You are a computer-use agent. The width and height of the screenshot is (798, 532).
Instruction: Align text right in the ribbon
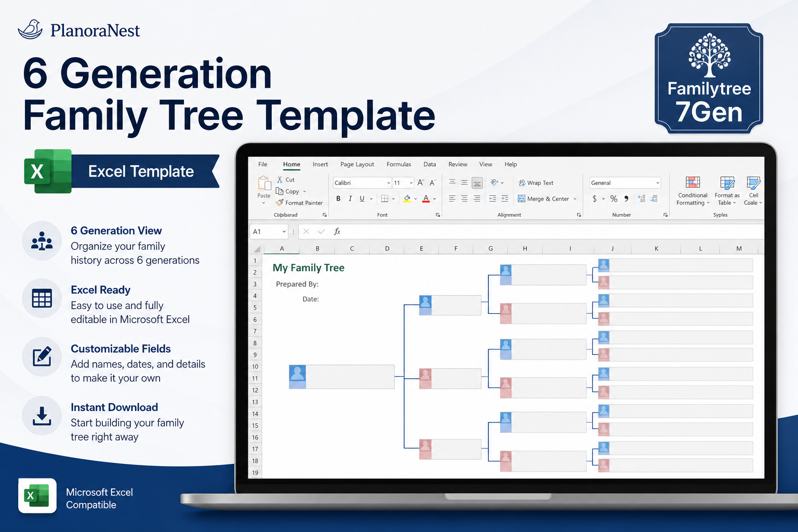click(477, 198)
